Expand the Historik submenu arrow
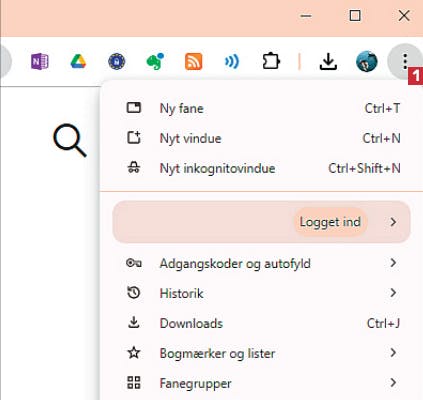 tap(393, 293)
